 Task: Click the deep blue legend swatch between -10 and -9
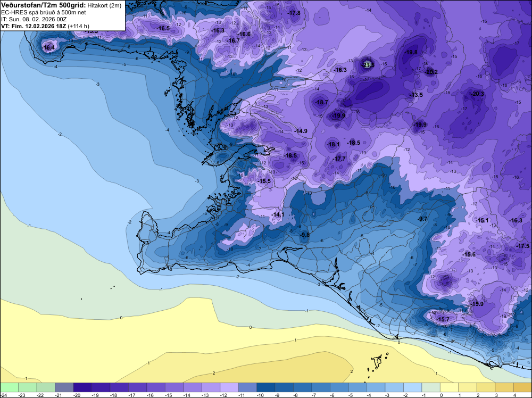[x=265, y=387]
